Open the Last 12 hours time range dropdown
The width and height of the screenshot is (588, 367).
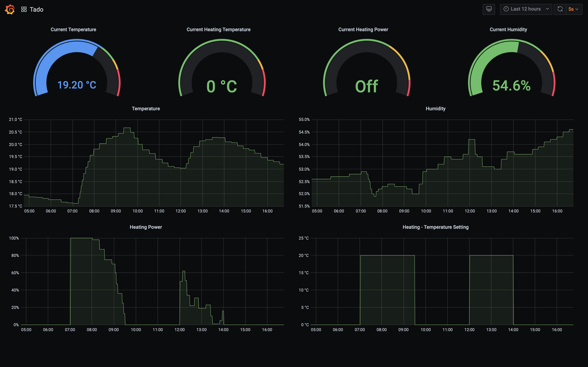(x=526, y=9)
